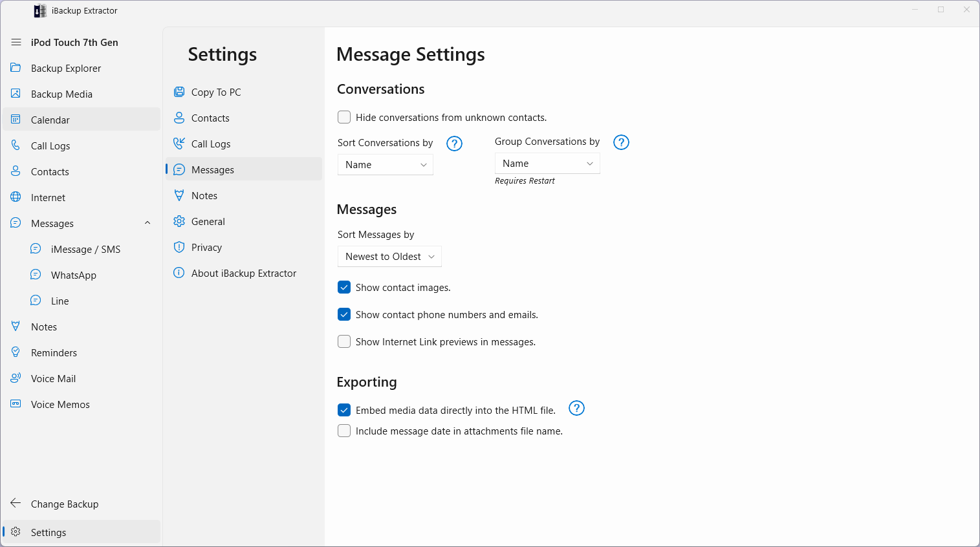The height and width of the screenshot is (547, 980).
Task: Open the Voice Memos section
Action: (x=60, y=405)
